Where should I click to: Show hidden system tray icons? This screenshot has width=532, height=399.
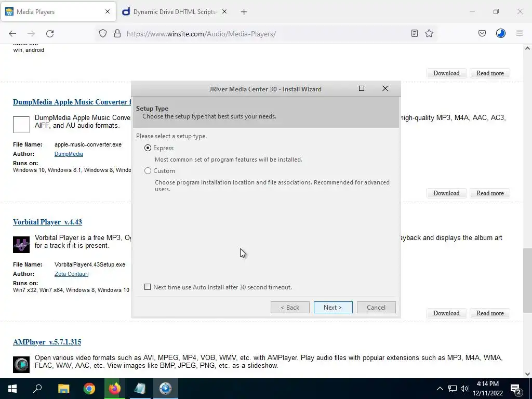tap(440, 389)
